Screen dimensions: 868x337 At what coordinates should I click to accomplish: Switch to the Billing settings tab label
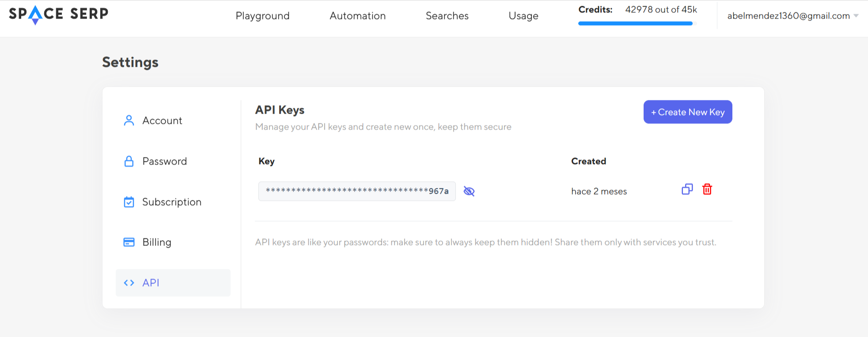click(x=156, y=242)
